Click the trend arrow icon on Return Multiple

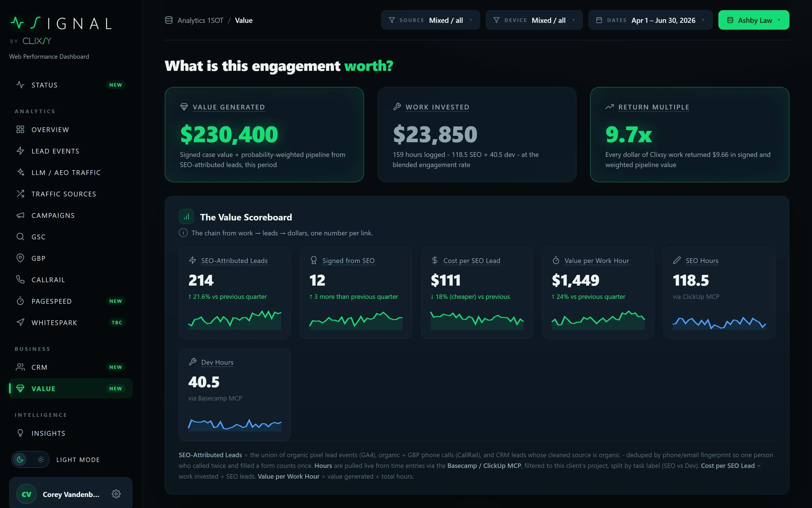tap(610, 107)
